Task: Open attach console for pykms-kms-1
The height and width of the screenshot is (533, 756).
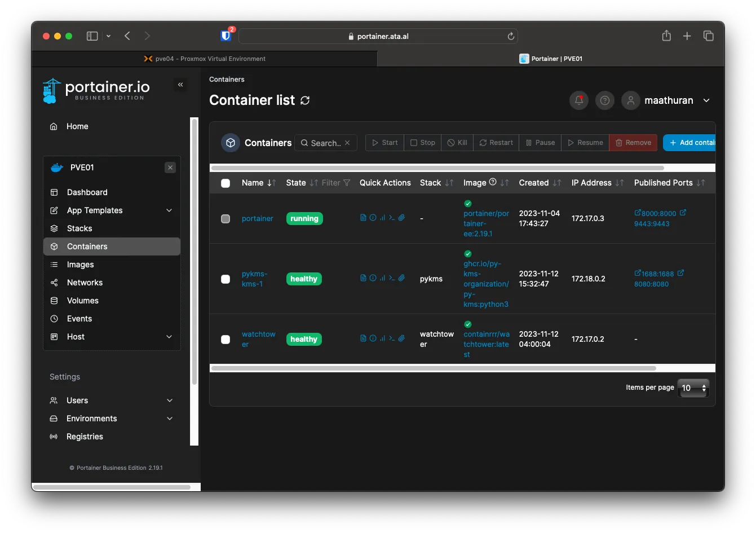Action: pos(401,278)
